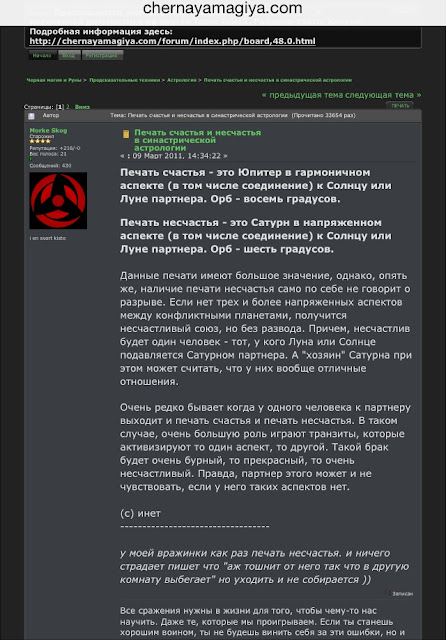Open the Регистрация menu tab
The image size is (446, 640).
(102, 55)
